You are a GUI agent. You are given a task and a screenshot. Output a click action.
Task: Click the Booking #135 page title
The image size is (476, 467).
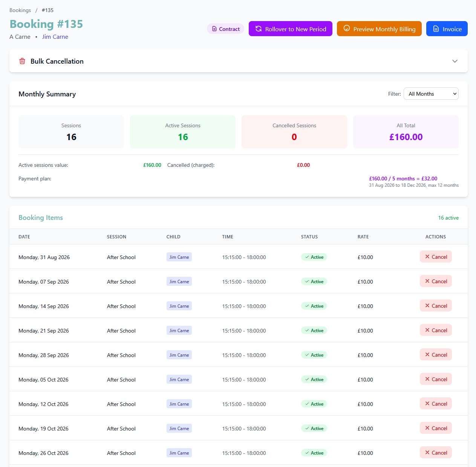pyautogui.click(x=46, y=24)
